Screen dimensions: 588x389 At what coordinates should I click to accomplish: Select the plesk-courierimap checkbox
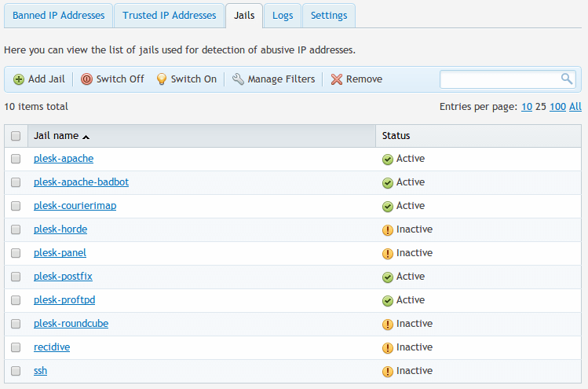(x=16, y=206)
